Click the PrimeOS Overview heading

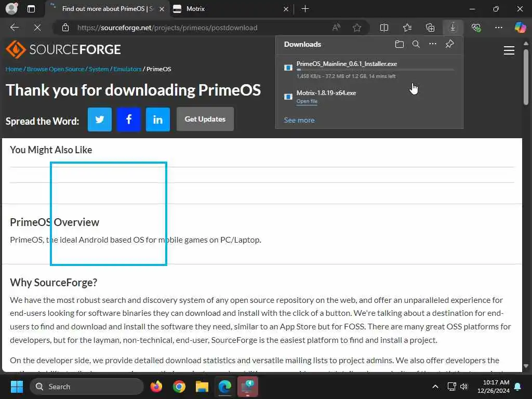click(x=55, y=222)
